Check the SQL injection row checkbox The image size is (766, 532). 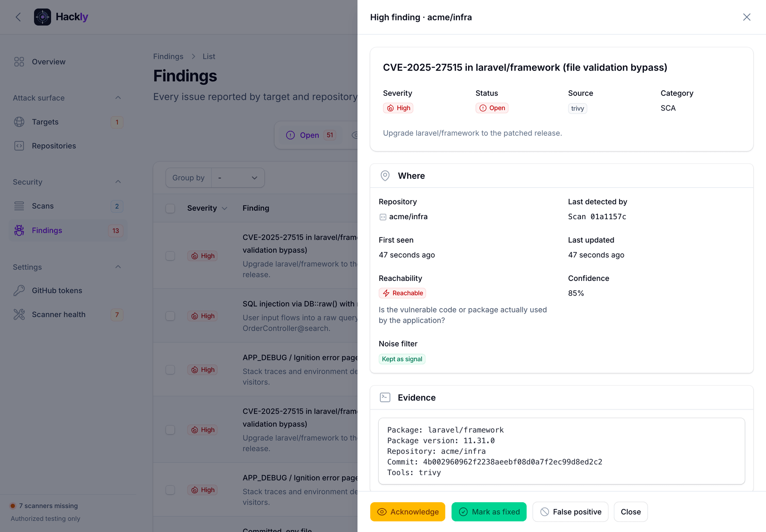click(170, 316)
